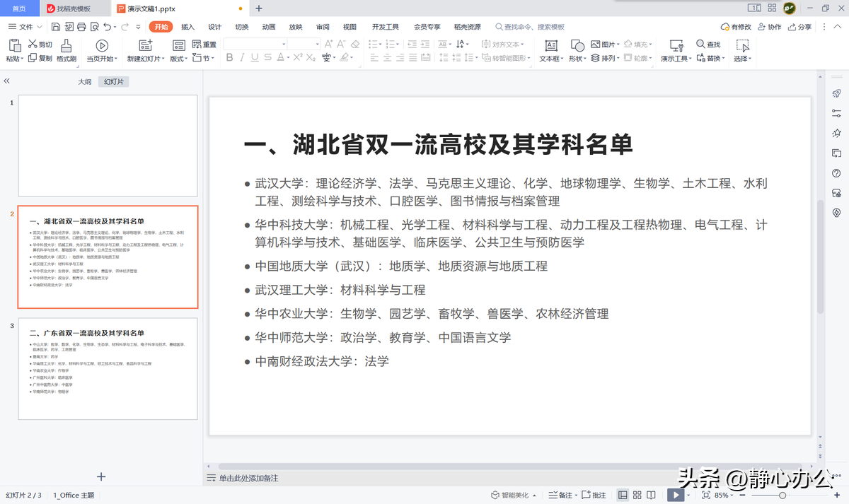Image resolution: width=849 pixels, height=504 pixels.
Task: Toggle Subscript X₂ formatting
Action: [311, 57]
